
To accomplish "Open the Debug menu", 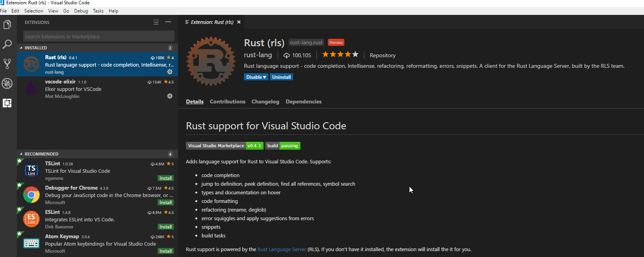I will [x=81, y=11].
